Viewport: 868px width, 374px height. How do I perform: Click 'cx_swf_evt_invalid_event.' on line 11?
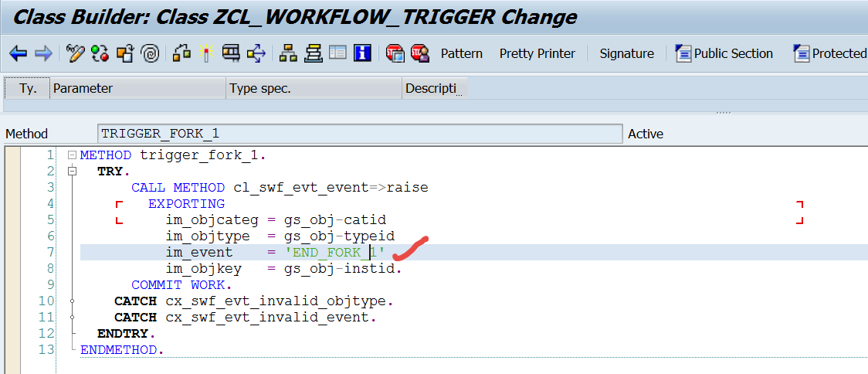point(271,318)
